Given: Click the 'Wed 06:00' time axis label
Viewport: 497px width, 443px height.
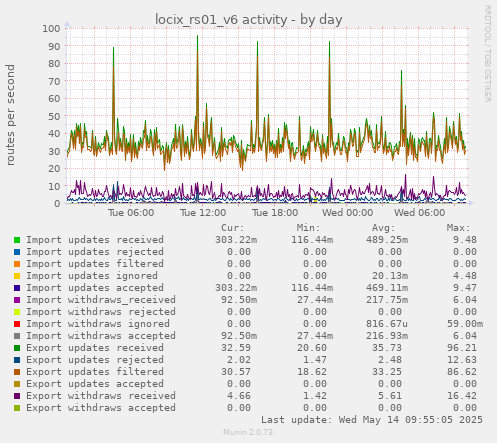Looking at the screenshot, I should click(x=419, y=213).
